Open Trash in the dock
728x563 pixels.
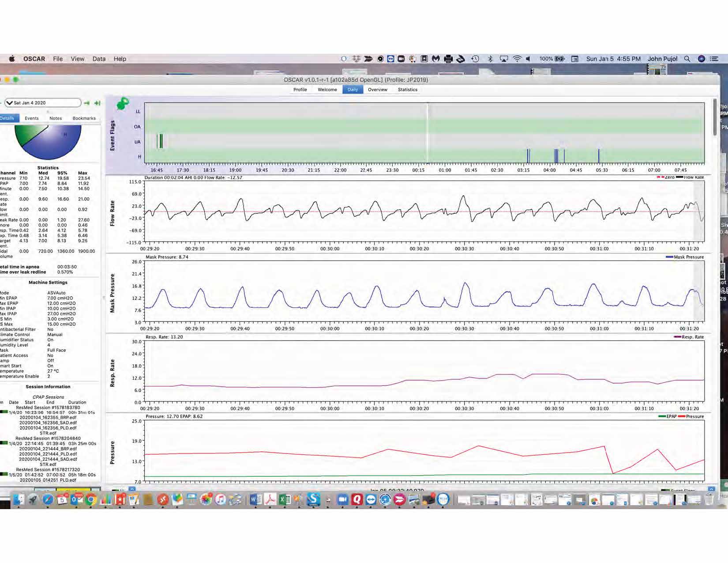click(x=709, y=499)
